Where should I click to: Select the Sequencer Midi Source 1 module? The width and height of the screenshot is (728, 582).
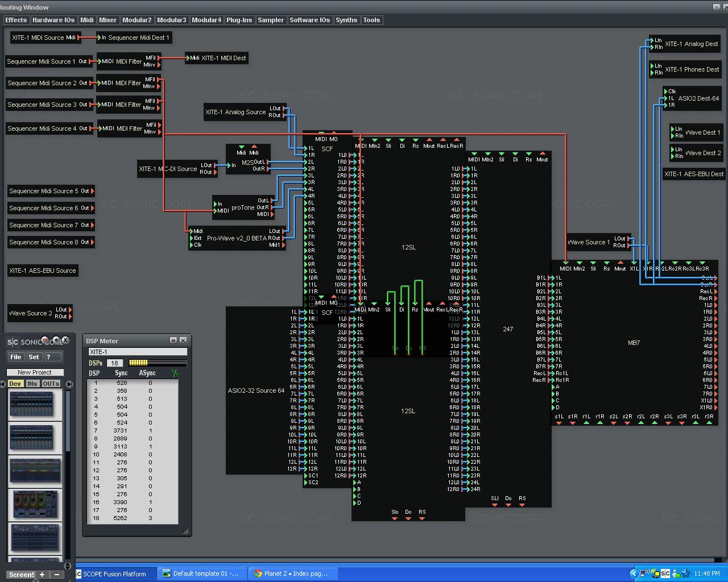click(x=48, y=61)
